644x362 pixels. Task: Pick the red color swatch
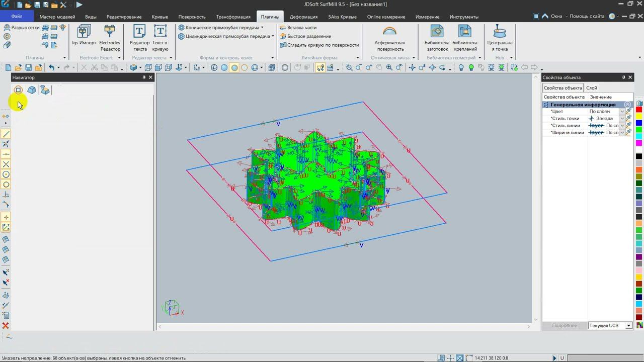click(x=639, y=110)
